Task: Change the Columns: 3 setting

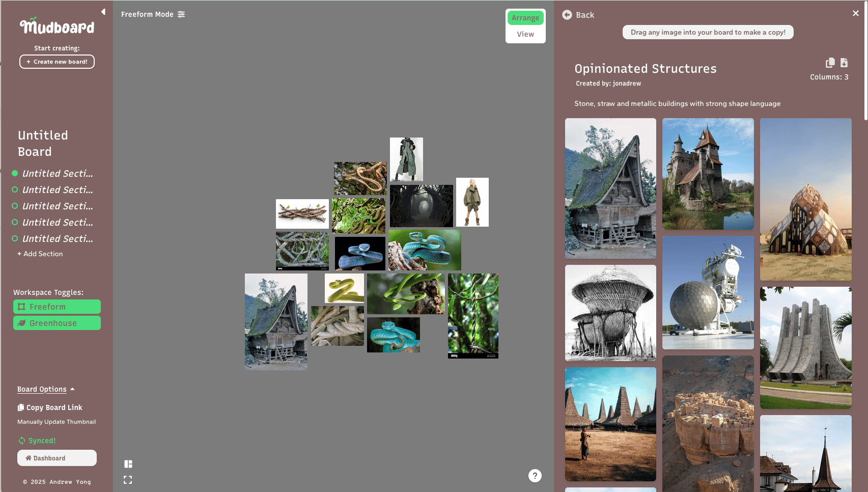Action: coord(829,77)
